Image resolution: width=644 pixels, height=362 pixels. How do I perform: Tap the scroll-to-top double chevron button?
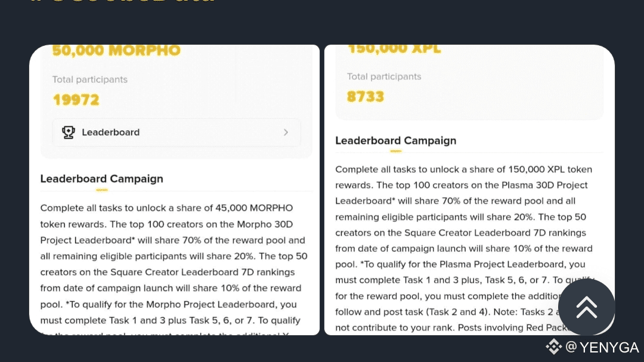pyautogui.click(x=586, y=307)
